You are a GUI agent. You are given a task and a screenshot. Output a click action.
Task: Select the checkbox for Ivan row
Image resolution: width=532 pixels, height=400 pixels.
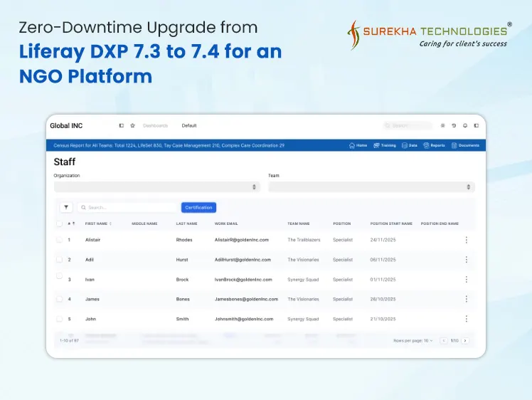pos(59,275)
